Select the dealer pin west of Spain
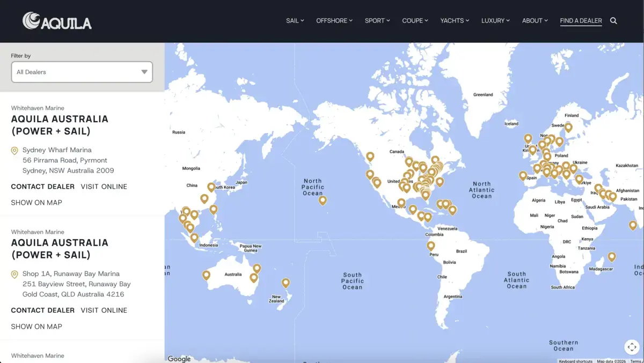 (523, 175)
